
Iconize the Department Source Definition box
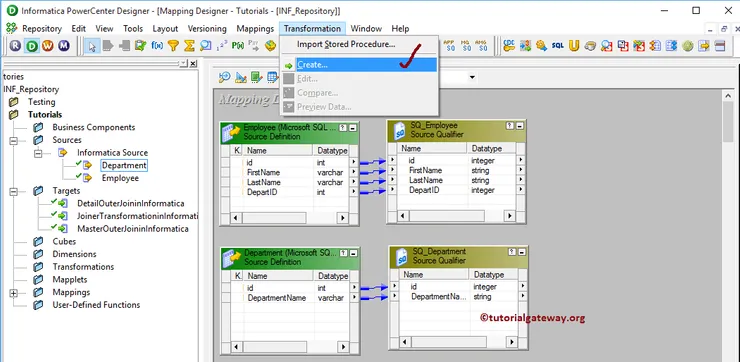[x=354, y=253]
